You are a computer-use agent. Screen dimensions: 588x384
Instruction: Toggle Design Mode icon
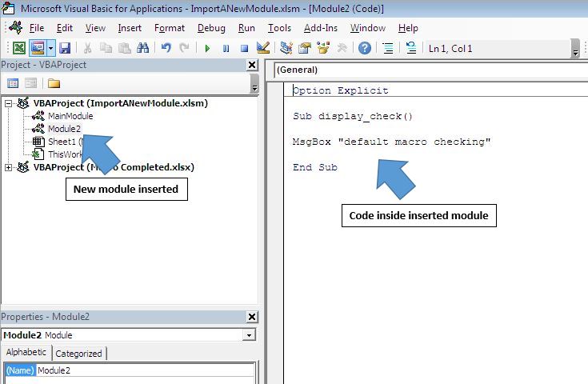tap(263, 48)
